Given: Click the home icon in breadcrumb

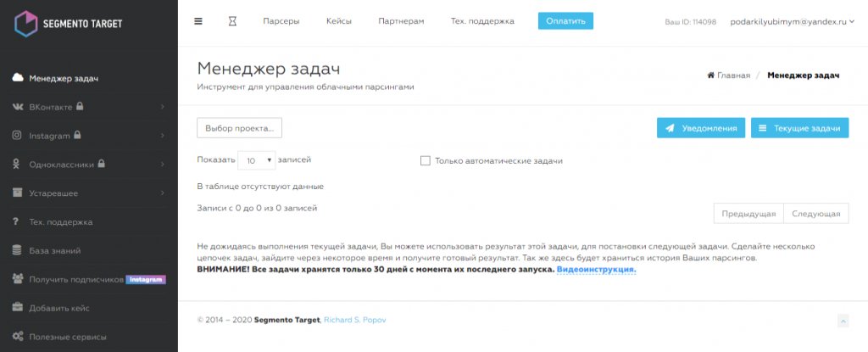Looking at the screenshot, I should click(711, 75).
